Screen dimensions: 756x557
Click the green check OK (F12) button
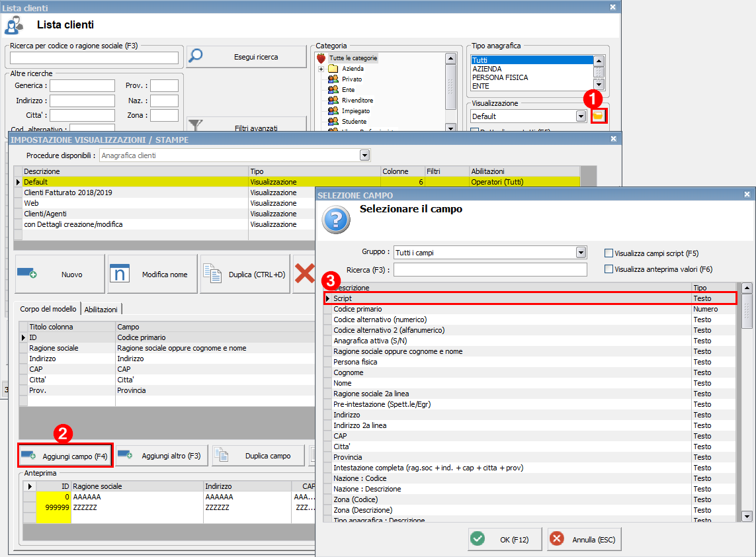(x=505, y=539)
